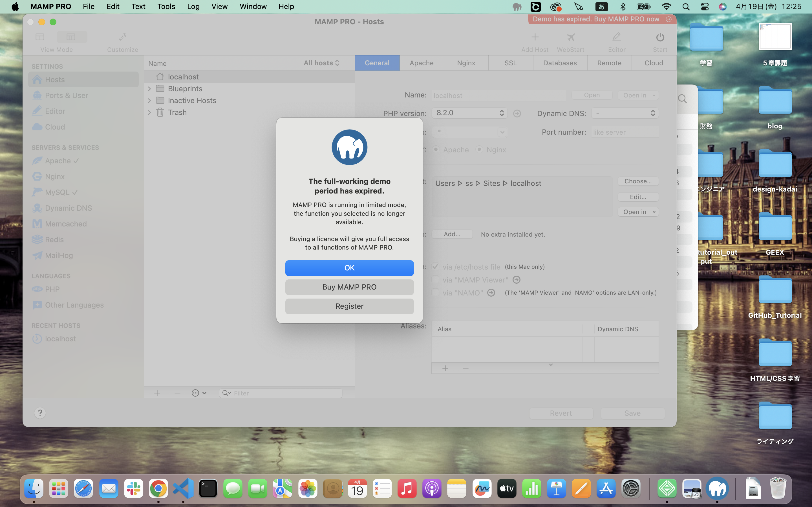
Task: Select the Apache web server radio button
Action: pos(436,150)
